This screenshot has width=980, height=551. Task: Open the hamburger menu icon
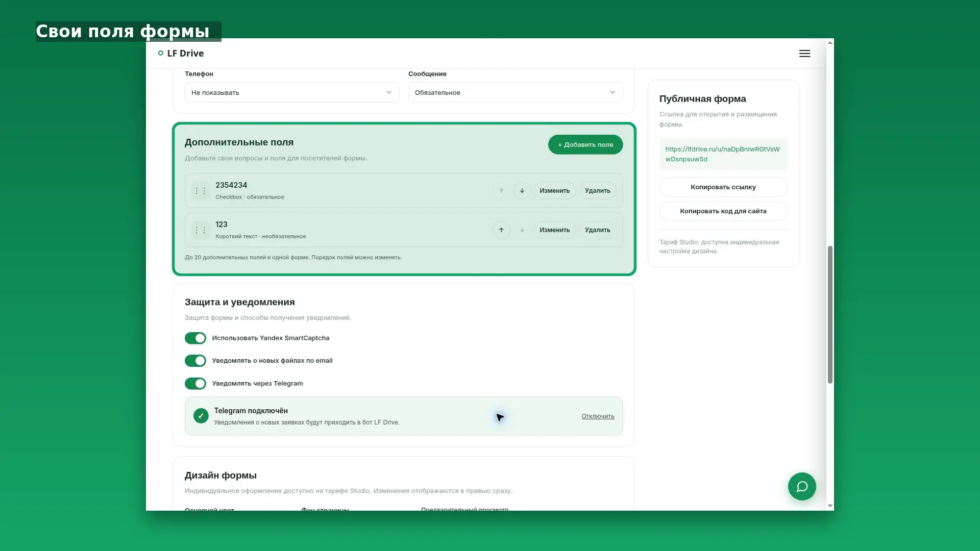[804, 54]
